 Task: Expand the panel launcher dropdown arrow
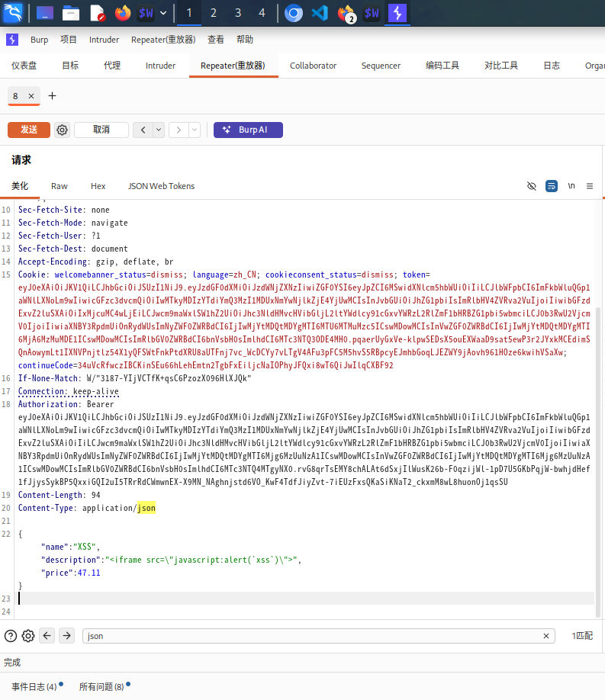(x=163, y=13)
